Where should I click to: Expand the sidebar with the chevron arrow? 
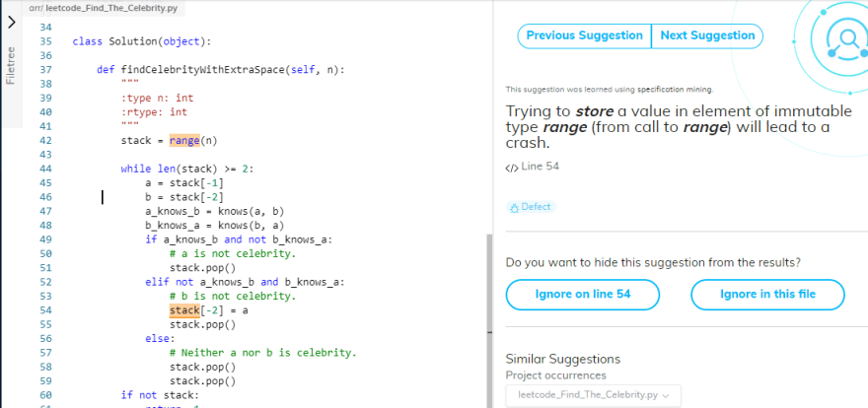click(11, 22)
